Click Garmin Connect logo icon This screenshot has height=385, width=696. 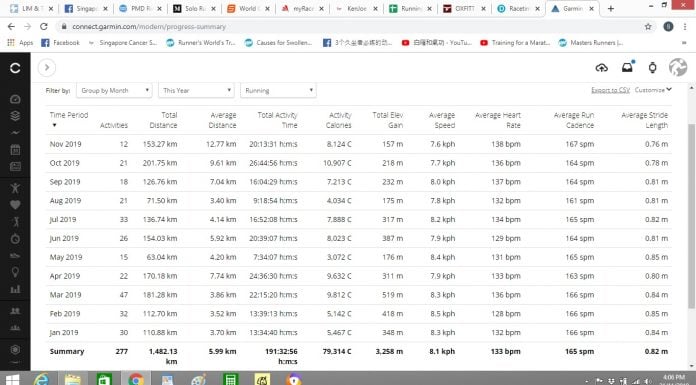point(15,67)
